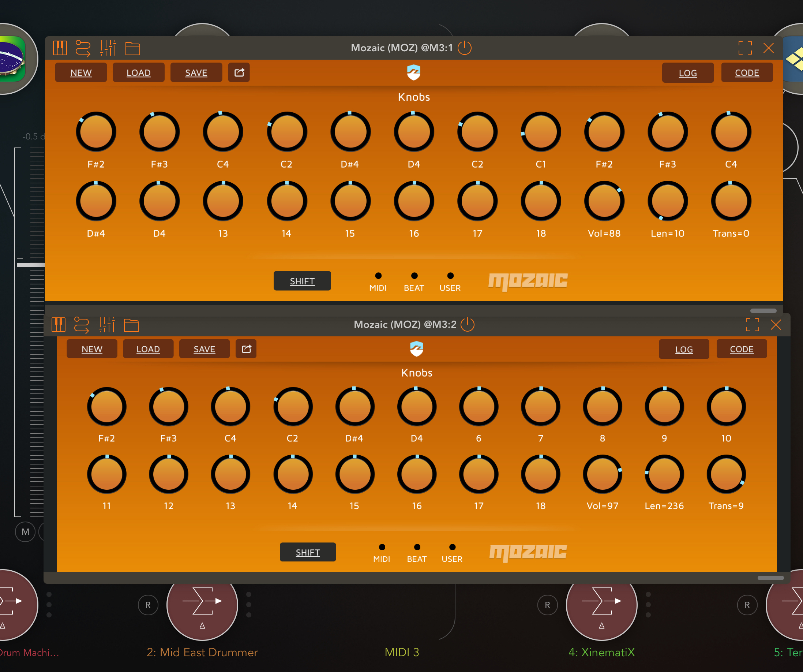The height and width of the screenshot is (672, 803).
Task: Open parameter sliders icon in Mozaic @M3:1 titlebar
Action: point(108,48)
